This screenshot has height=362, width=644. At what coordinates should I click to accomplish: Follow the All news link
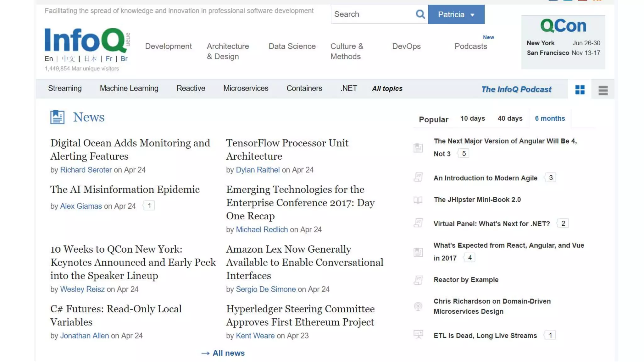point(228,353)
